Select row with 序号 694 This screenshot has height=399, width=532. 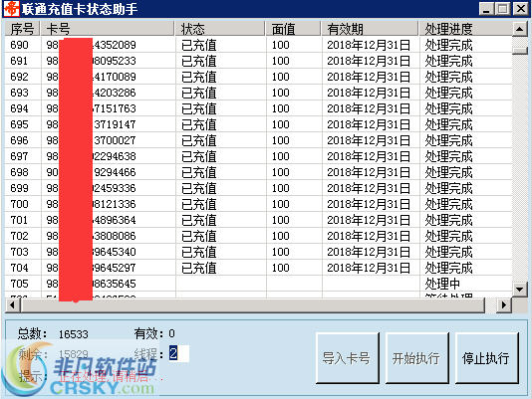[x=258, y=108]
